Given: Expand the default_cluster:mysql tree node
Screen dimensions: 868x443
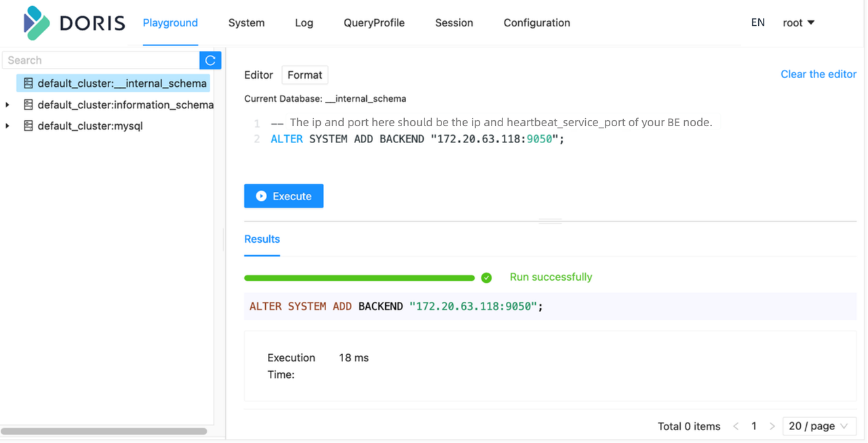Looking at the screenshot, I should click(x=7, y=126).
